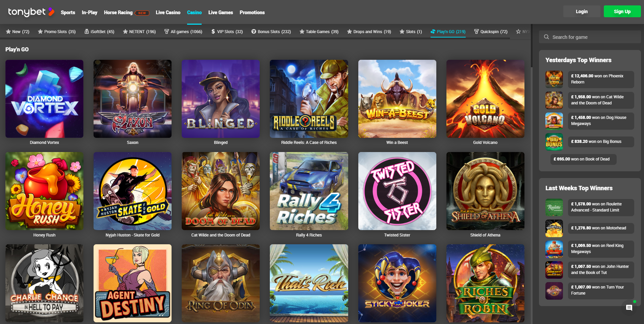Open Horse Racing page
This screenshot has width=644, height=324.
tap(118, 12)
